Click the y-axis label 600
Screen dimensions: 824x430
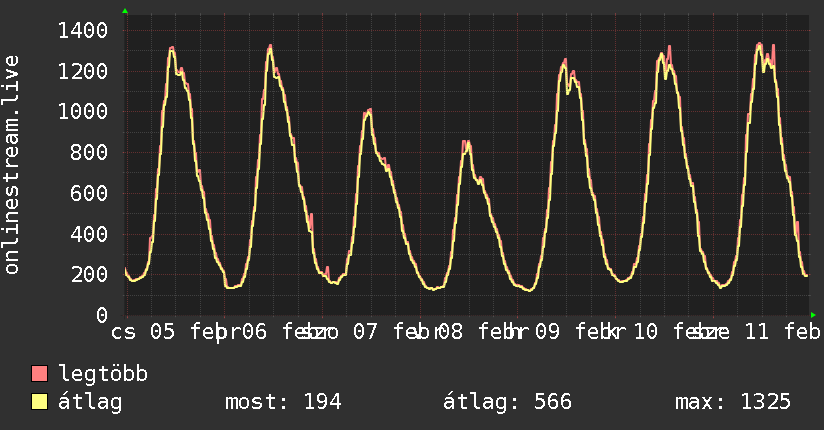tap(89, 193)
